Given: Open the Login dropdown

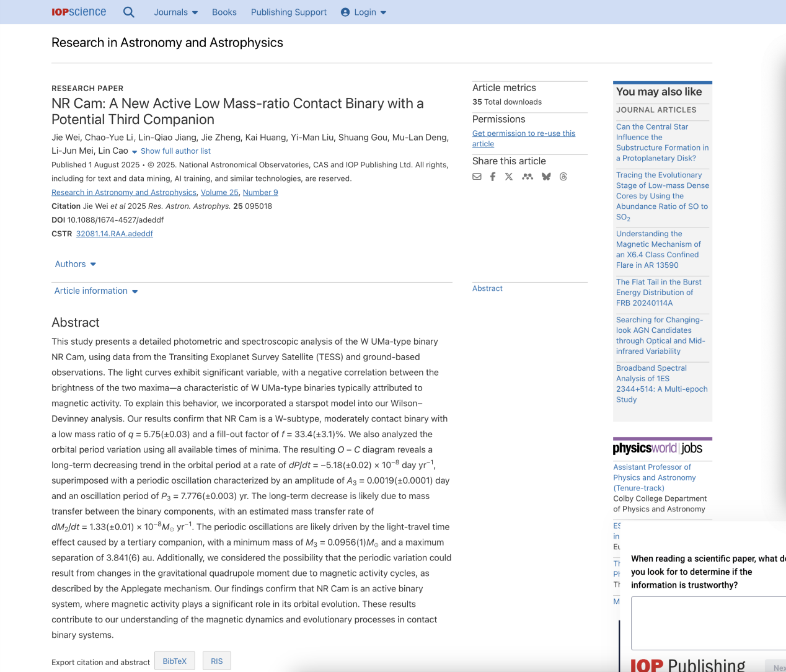Looking at the screenshot, I should click(x=364, y=12).
